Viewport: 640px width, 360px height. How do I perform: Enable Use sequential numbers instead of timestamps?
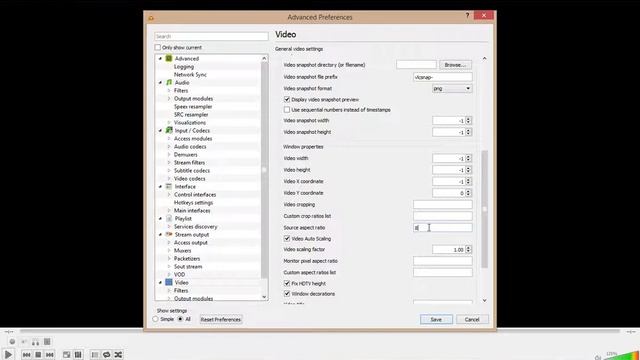[287, 110]
